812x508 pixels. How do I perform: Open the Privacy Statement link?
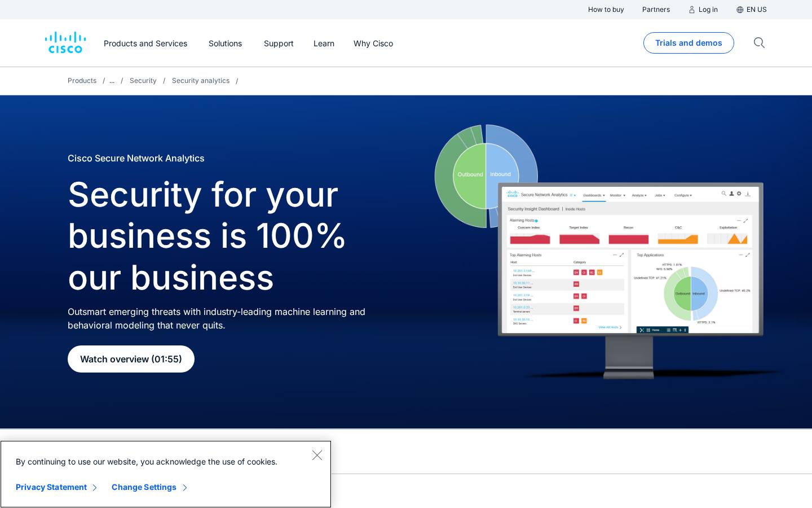56,487
